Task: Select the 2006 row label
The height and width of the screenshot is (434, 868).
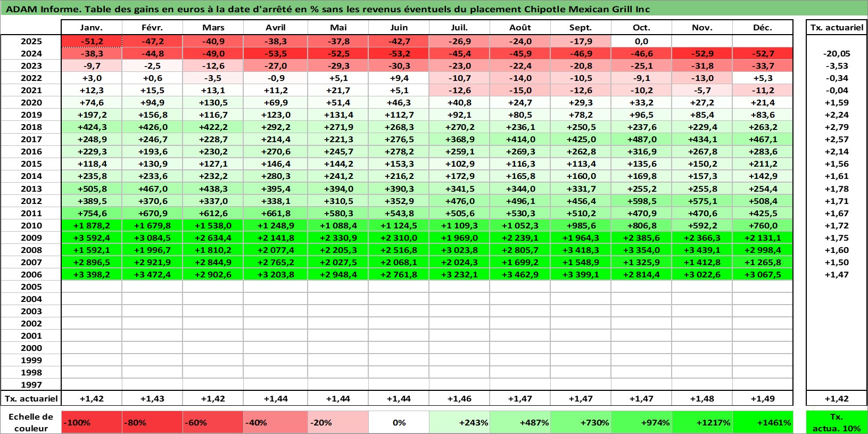Action: (31, 274)
